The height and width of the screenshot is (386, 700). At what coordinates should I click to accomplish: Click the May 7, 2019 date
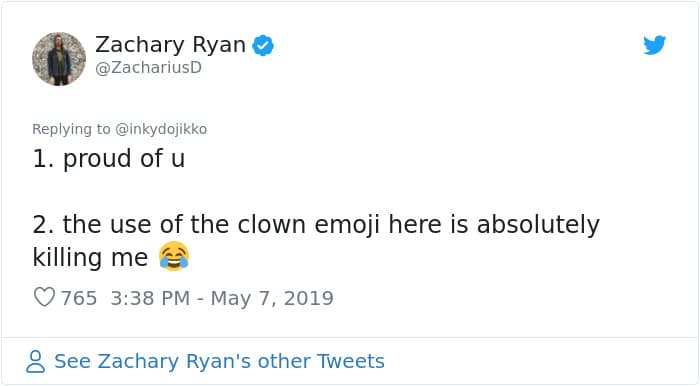point(272,298)
